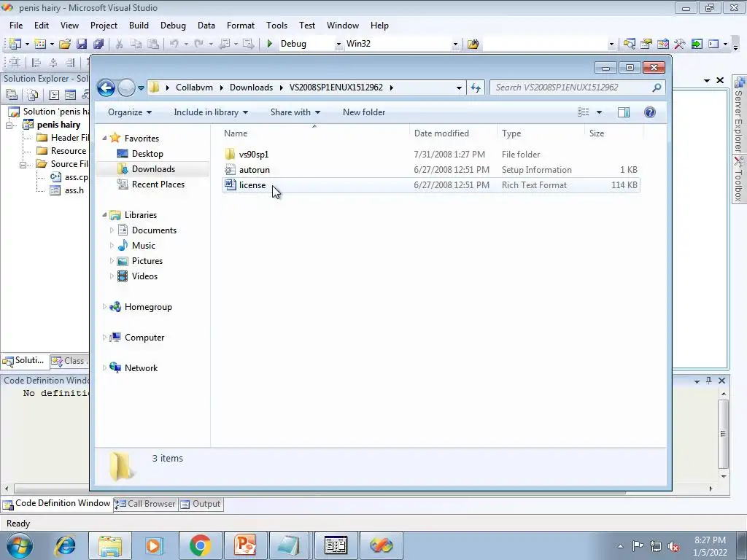Select the autorun file

(x=255, y=169)
